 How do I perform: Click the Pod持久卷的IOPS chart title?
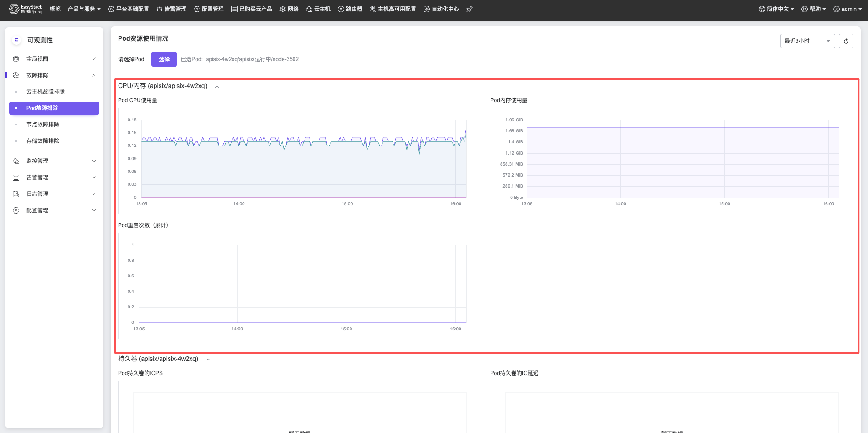click(140, 373)
